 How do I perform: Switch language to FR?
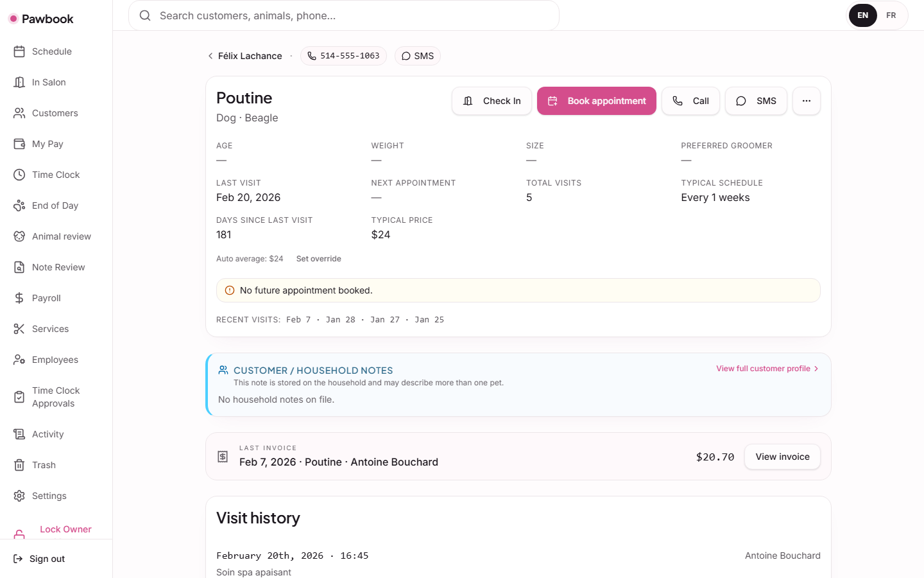tap(891, 15)
